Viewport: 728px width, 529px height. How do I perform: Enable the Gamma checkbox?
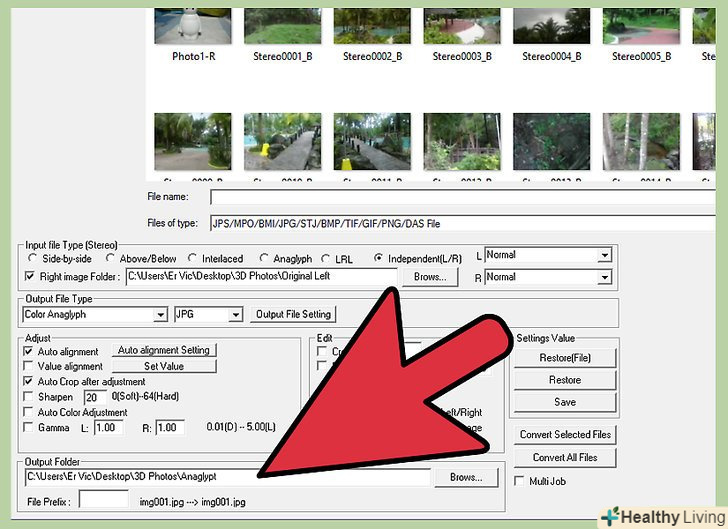28,427
